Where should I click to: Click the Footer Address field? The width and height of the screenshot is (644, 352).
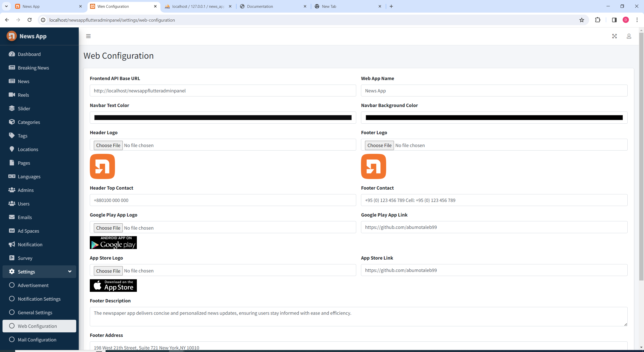click(x=358, y=346)
